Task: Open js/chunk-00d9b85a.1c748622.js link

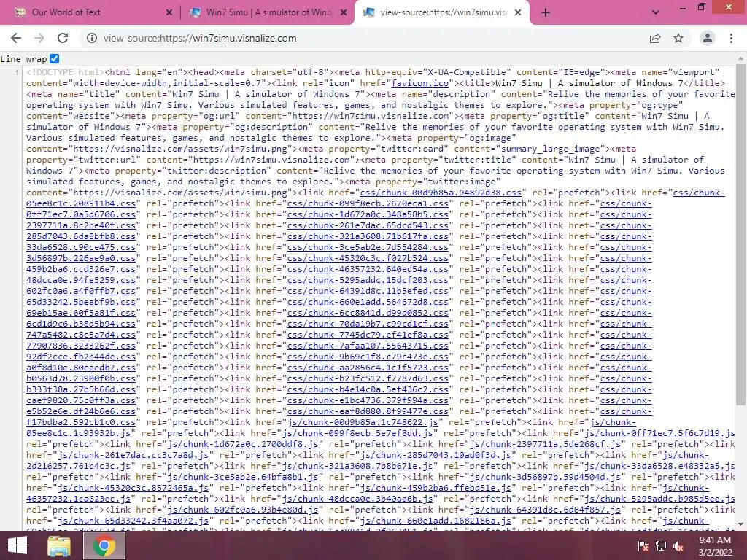Action: click(363, 422)
